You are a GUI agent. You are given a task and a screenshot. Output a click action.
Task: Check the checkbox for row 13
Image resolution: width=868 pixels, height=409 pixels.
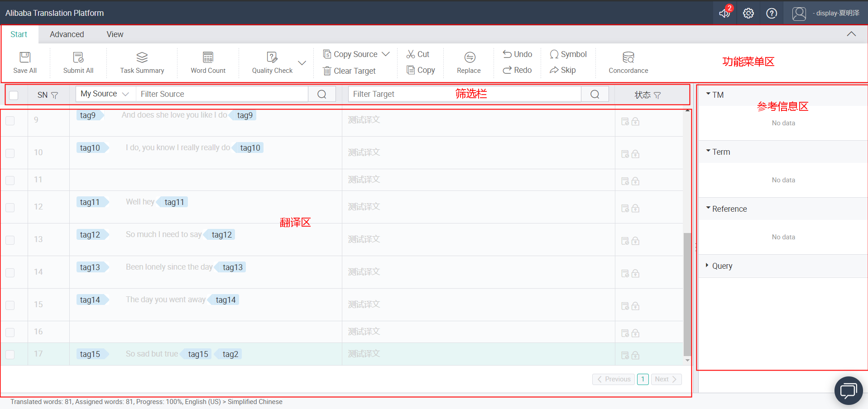[10, 240]
